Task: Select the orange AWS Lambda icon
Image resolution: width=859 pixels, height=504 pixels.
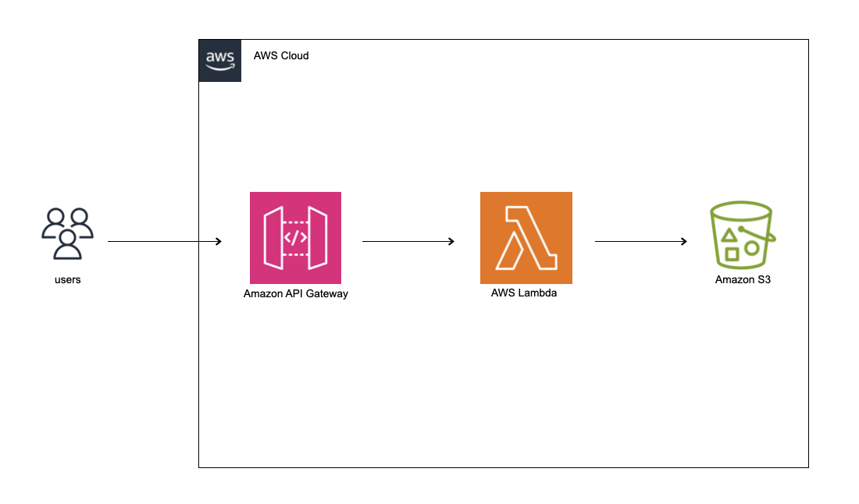Action: 526,237
